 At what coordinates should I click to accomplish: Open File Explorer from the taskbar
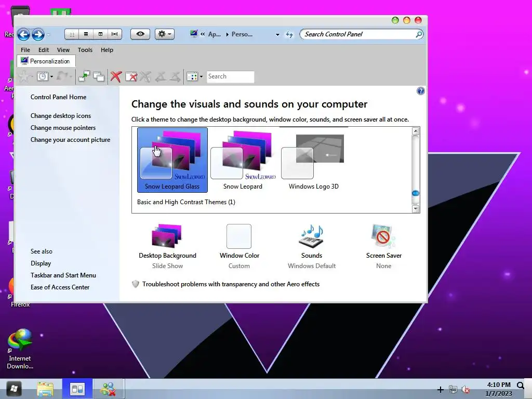click(45, 389)
